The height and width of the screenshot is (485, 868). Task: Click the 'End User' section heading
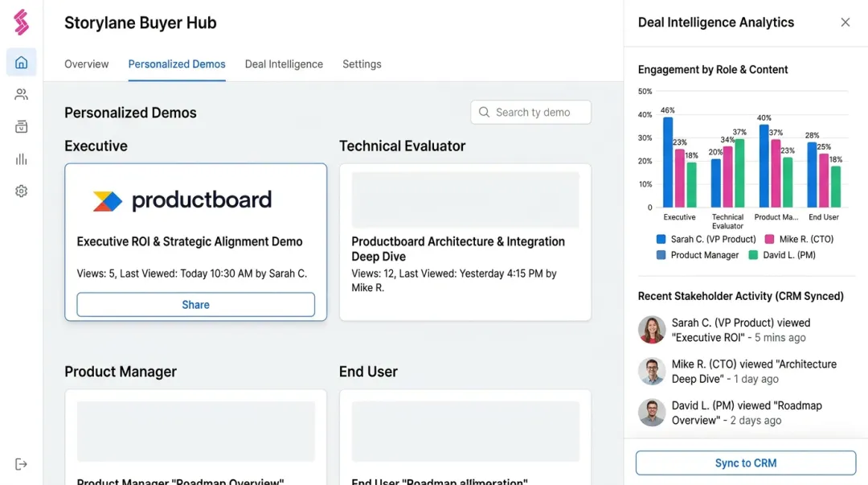tap(368, 372)
